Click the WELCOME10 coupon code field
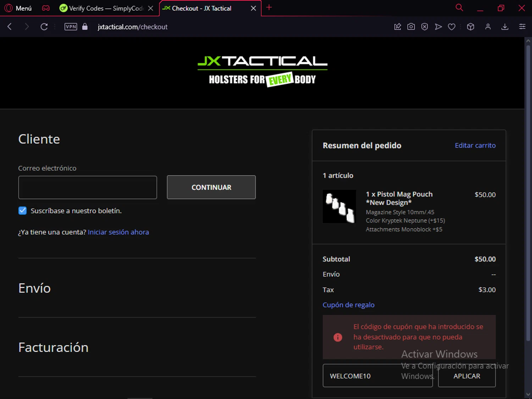 coord(378,376)
